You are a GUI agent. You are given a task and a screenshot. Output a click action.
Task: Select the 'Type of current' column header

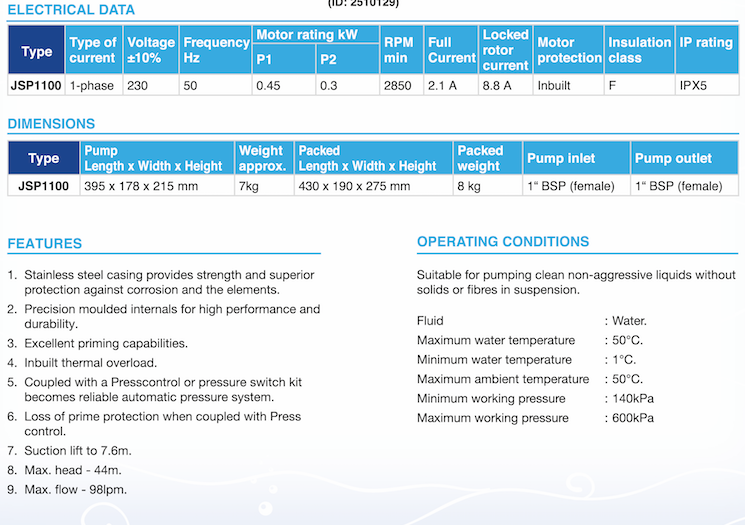click(x=94, y=50)
